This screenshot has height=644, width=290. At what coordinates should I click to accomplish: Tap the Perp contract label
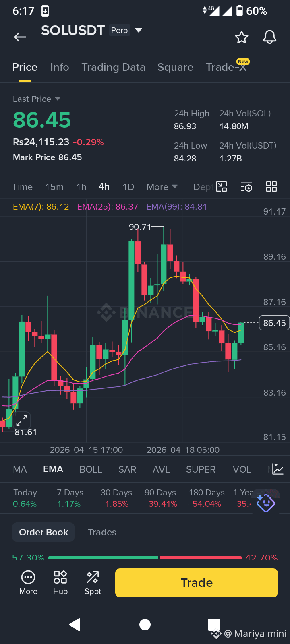click(x=120, y=30)
